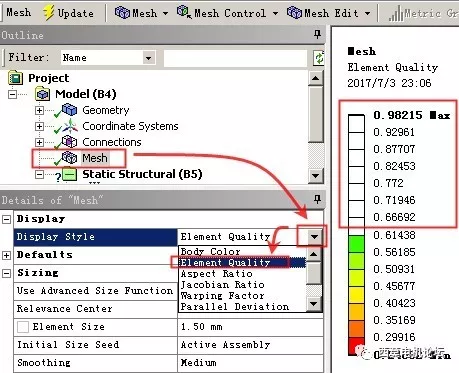Select the Use Advanced Size Function row
The width and height of the screenshot is (459, 373).
pos(95,291)
